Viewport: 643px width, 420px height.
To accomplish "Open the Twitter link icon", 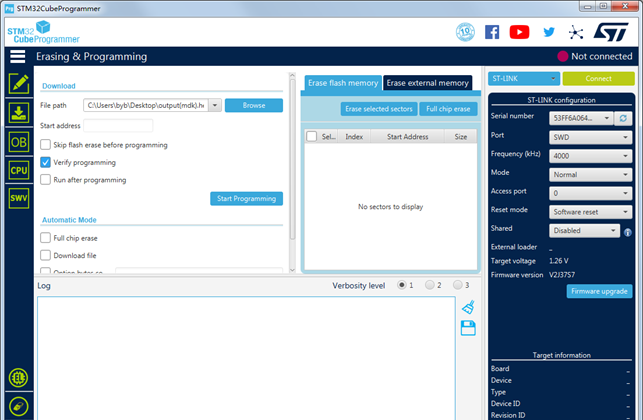I will pos(549,32).
